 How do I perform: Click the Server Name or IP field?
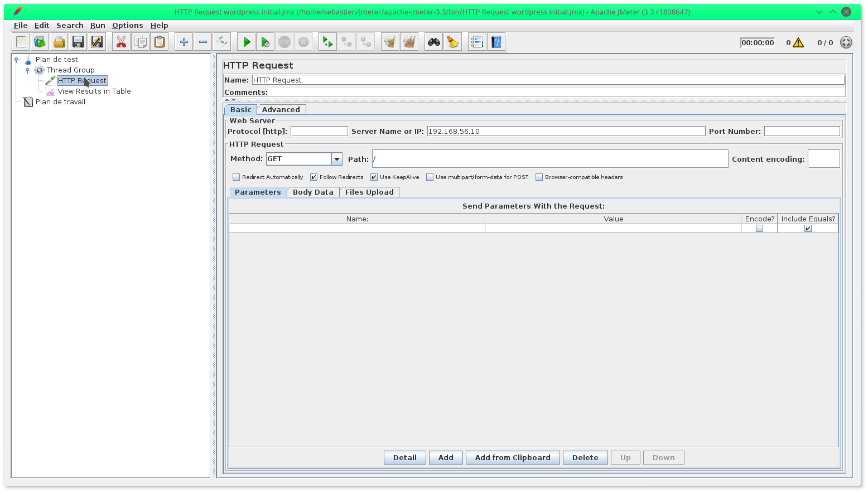pyautogui.click(x=566, y=132)
